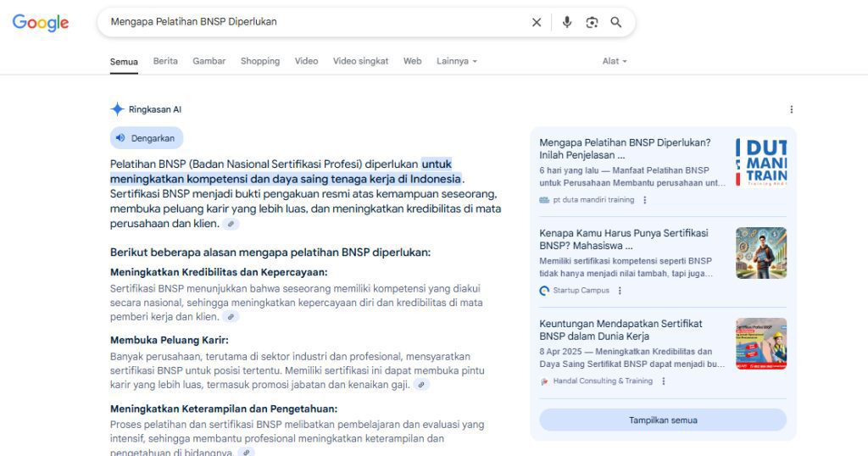The width and height of the screenshot is (868, 456).
Task: Open the Video tab
Action: 306,61
